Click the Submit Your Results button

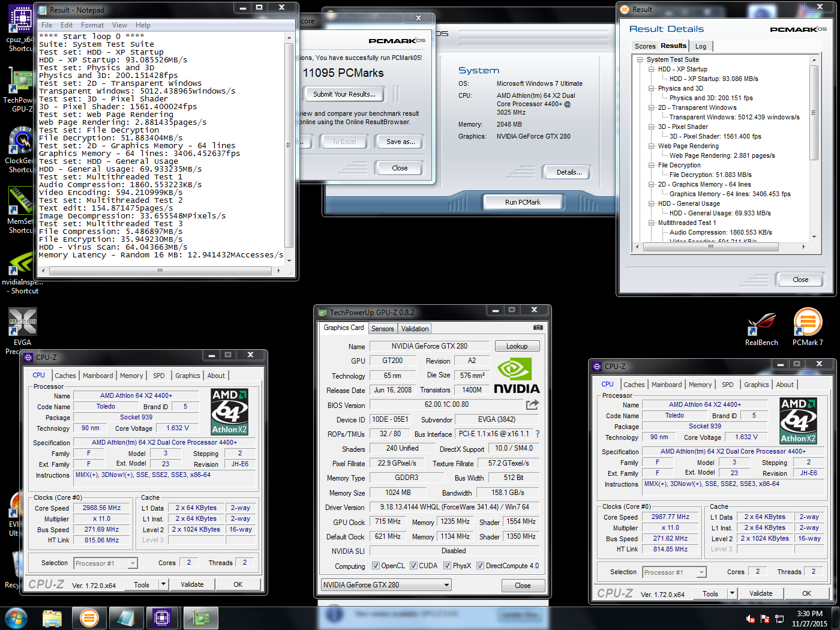coord(344,94)
